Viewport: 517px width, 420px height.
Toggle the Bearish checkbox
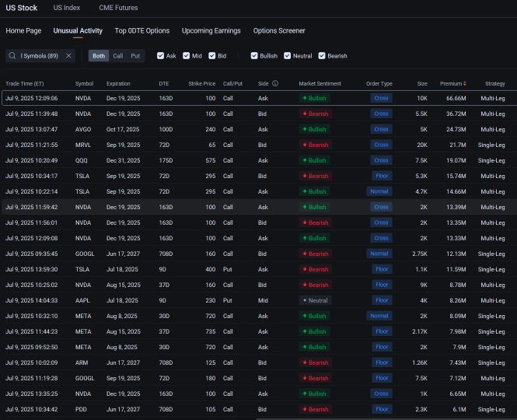coord(322,56)
